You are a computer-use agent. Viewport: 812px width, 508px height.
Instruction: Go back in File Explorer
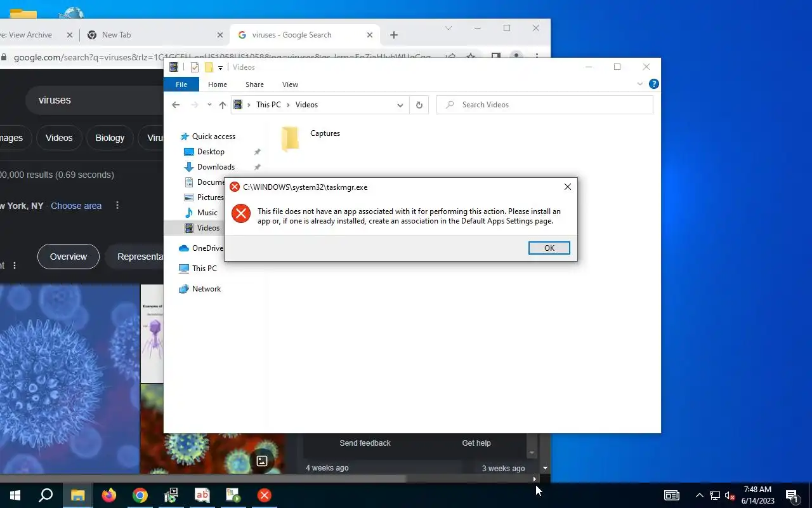pos(176,105)
